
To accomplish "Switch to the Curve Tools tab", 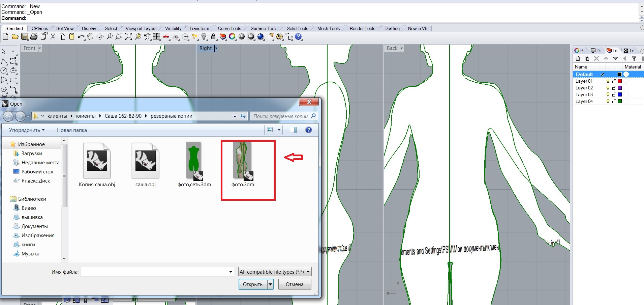I will pos(229,28).
